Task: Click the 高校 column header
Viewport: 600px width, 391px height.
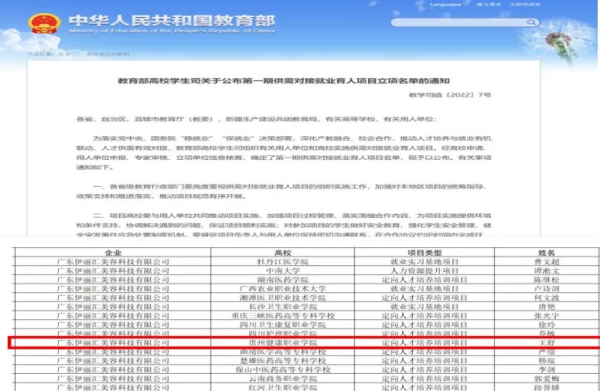Action: tap(283, 253)
